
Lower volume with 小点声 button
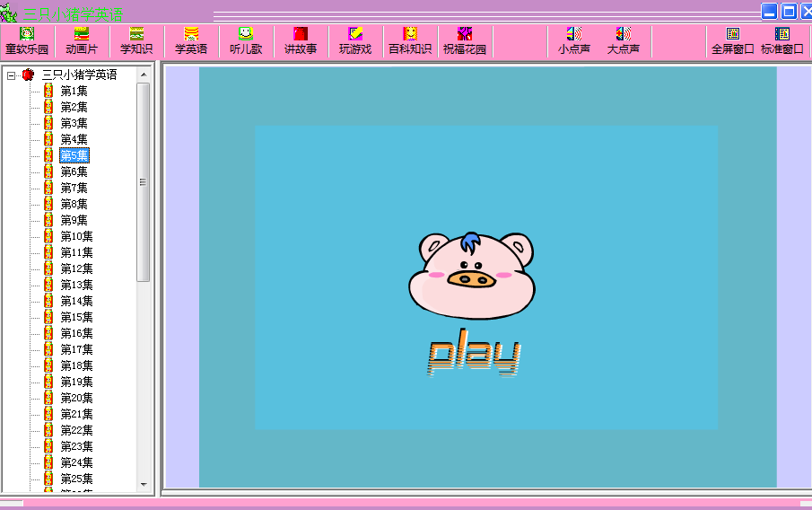(574, 41)
